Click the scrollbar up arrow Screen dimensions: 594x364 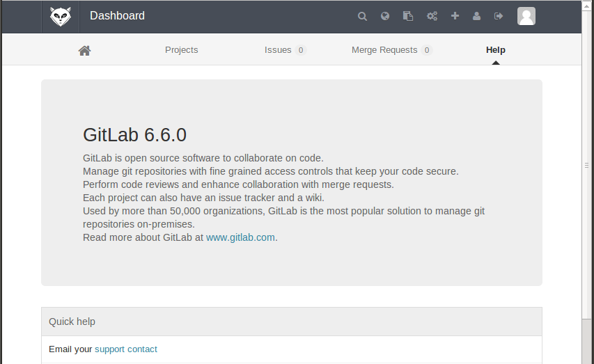click(586, 6)
